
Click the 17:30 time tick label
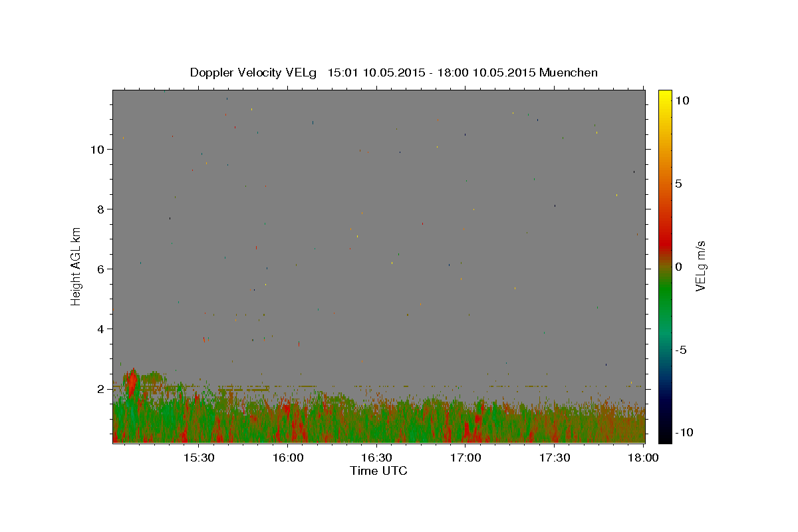click(x=555, y=458)
